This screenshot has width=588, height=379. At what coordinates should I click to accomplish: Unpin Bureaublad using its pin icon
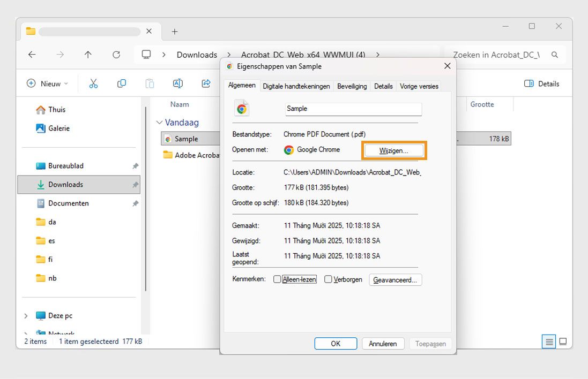click(136, 166)
